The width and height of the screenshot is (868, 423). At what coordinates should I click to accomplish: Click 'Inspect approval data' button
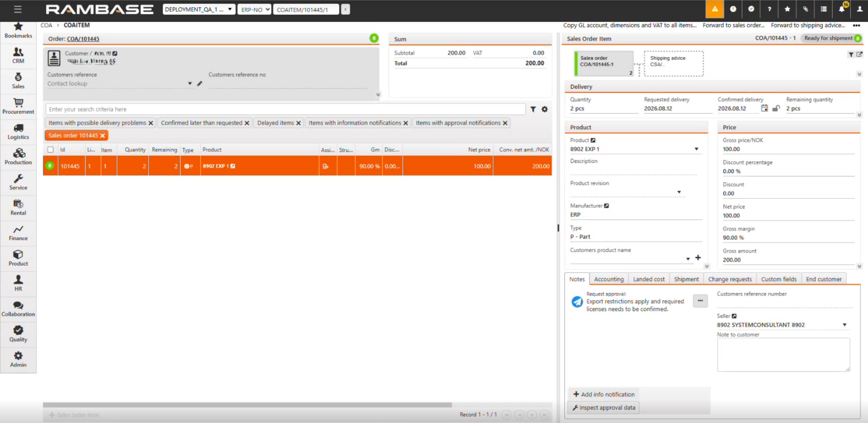pyautogui.click(x=603, y=407)
